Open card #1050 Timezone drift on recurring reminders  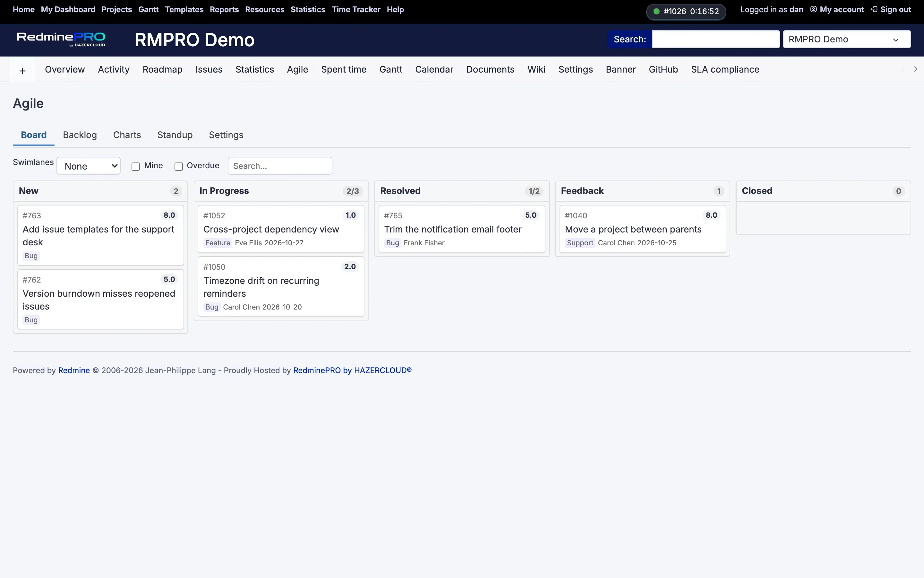pyautogui.click(x=281, y=287)
